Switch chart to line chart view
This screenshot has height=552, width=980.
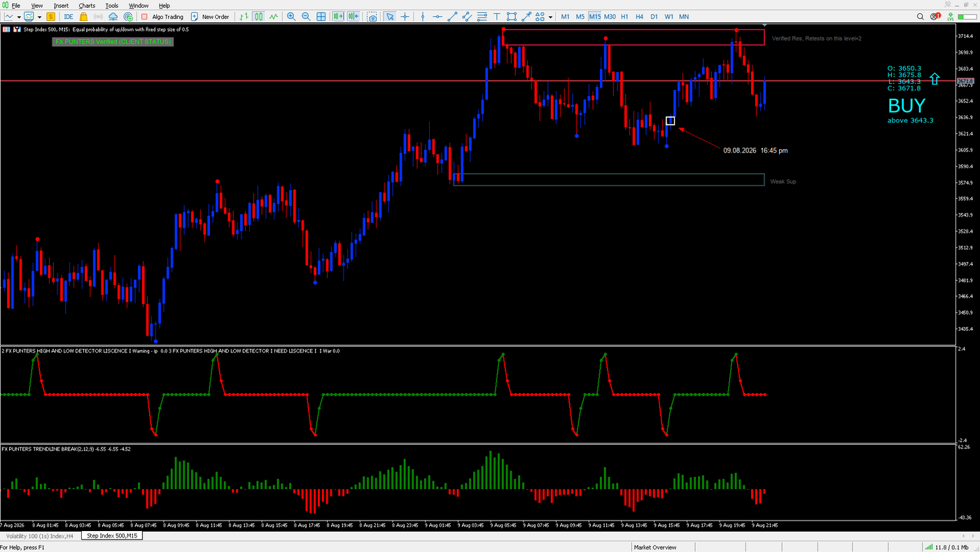pos(273,17)
